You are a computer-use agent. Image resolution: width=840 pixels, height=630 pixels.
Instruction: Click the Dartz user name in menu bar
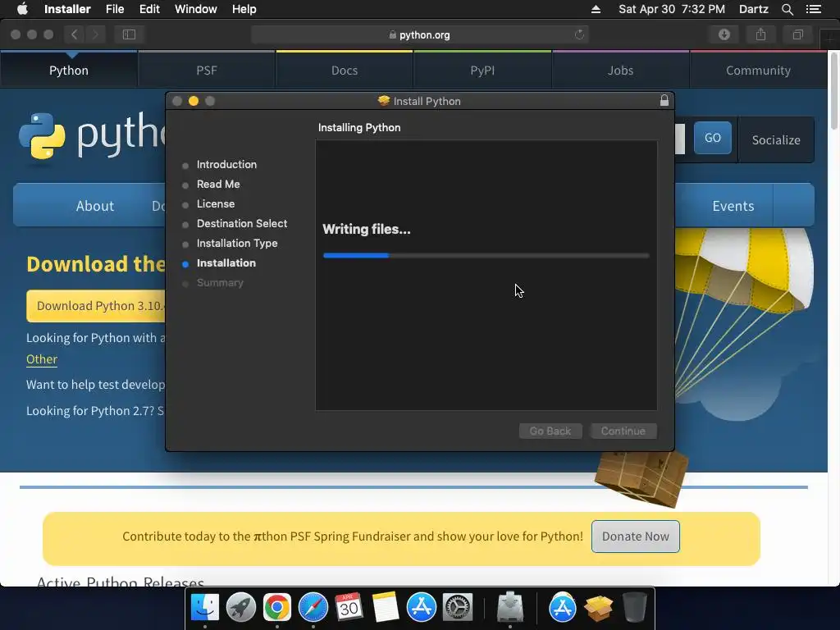[x=753, y=9]
